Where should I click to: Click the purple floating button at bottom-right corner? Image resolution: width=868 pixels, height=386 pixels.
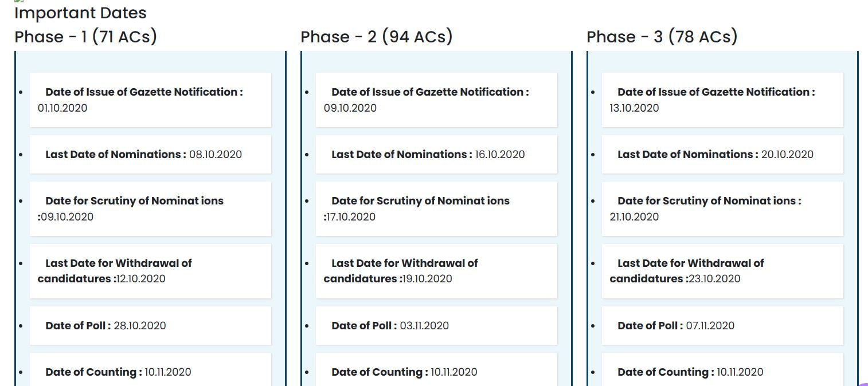[x=863, y=382]
